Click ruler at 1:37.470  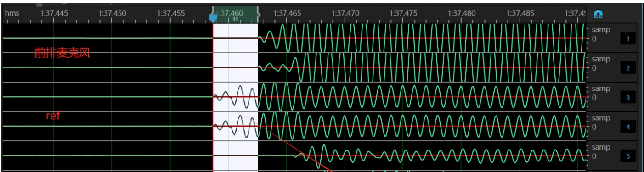pos(345,13)
